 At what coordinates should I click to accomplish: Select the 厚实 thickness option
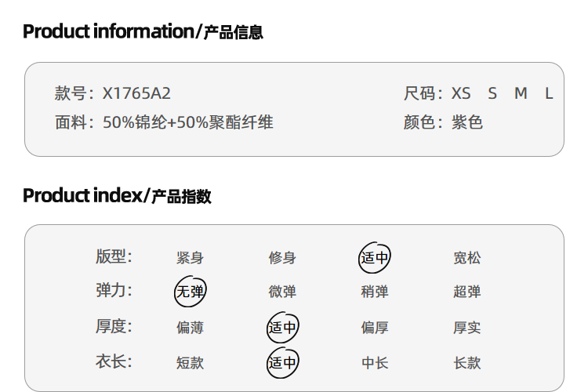(x=466, y=328)
